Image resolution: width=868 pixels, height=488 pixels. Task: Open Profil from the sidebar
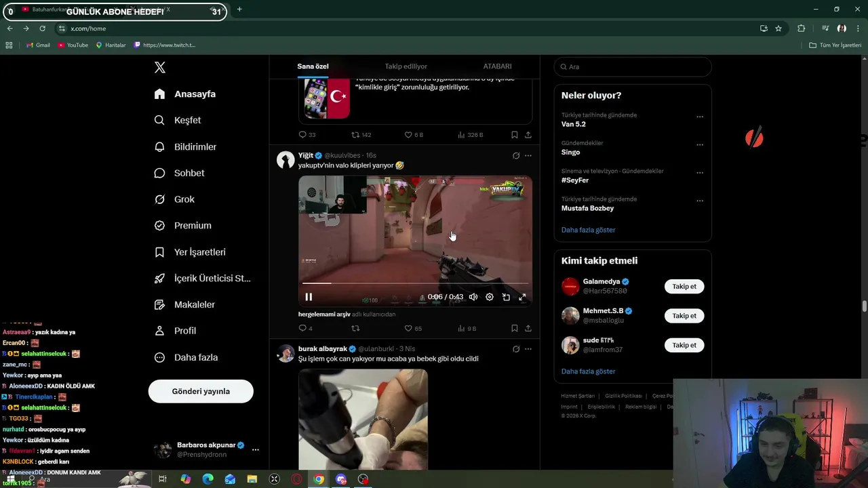click(175, 331)
